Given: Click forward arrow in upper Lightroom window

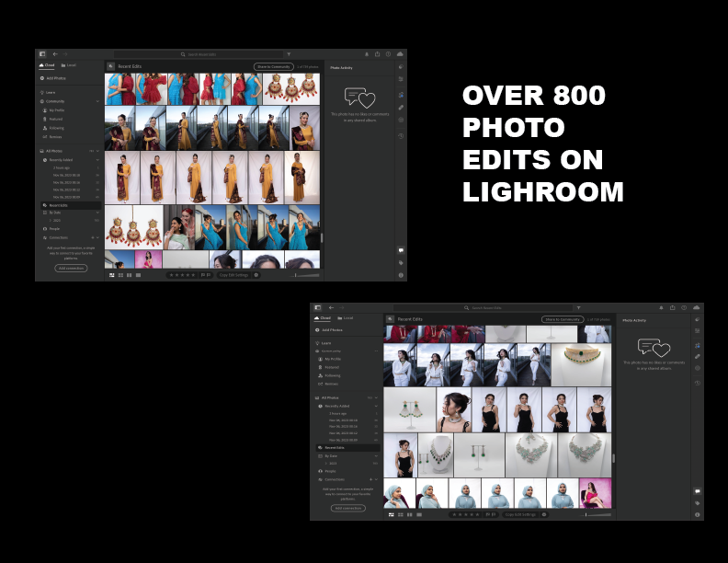Looking at the screenshot, I should [x=65, y=54].
